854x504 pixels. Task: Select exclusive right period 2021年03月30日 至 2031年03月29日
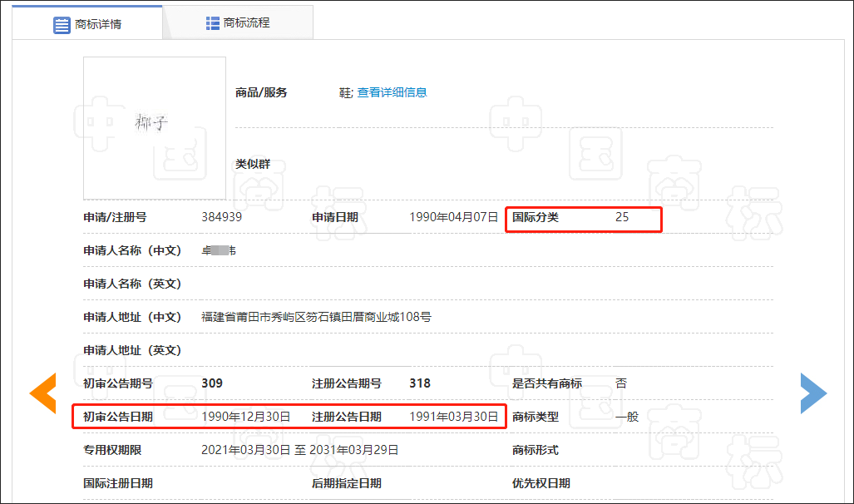[299, 450]
